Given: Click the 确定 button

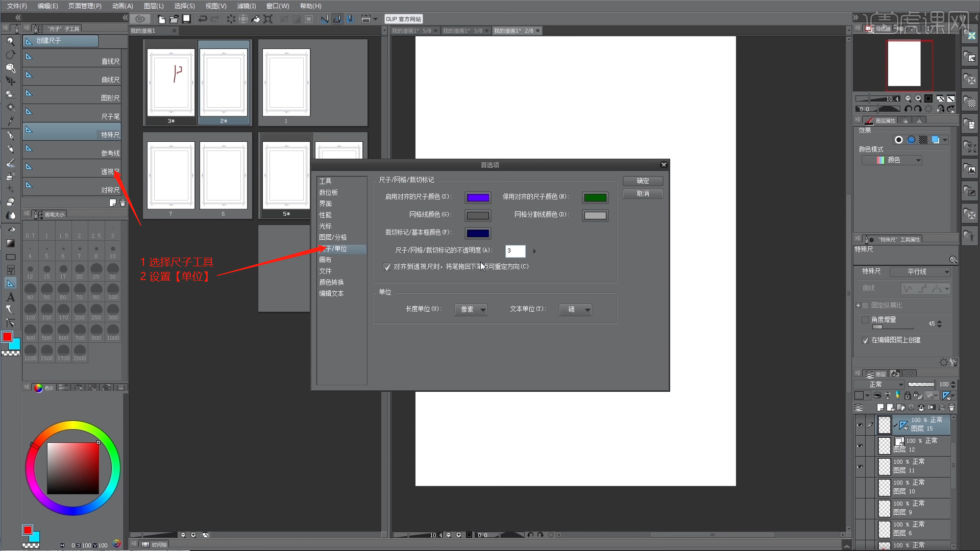Looking at the screenshot, I should 643,181.
